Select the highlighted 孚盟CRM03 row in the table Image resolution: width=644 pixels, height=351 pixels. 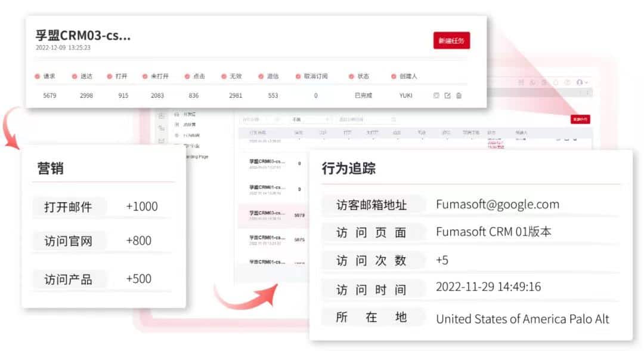coord(267,215)
